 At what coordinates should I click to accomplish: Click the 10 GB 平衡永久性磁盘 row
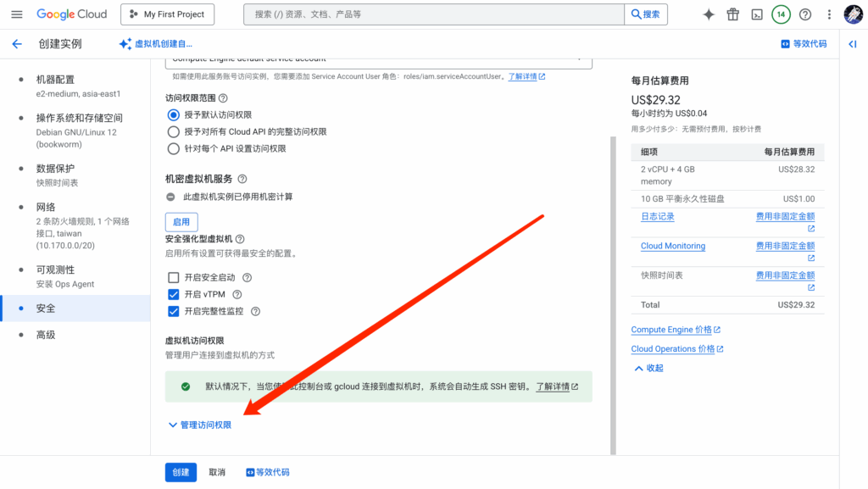coord(727,198)
